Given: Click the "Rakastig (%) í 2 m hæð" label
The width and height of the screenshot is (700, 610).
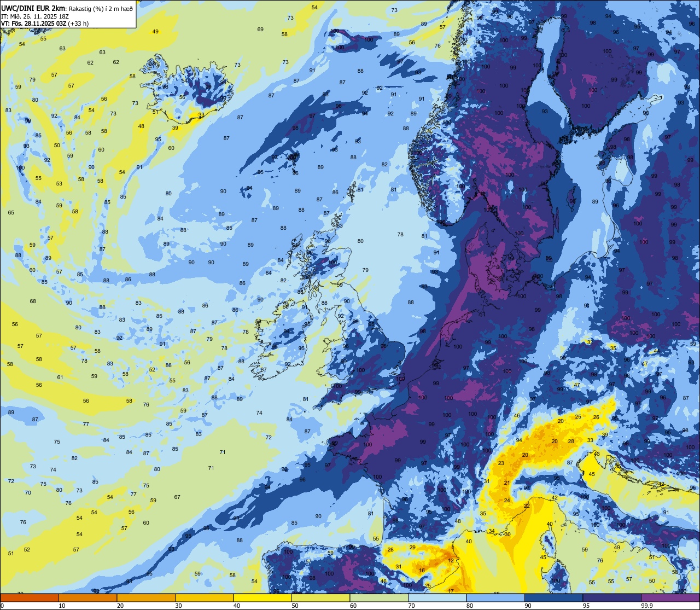Looking at the screenshot, I should (x=101, y=8).
